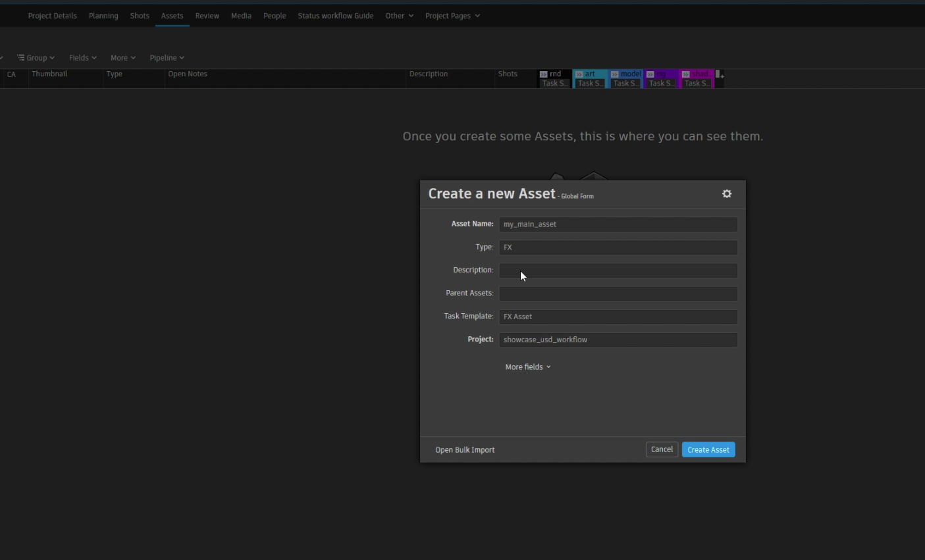Expand the rig pipeline step column
This screenshot has width=925, height=560.
(650, 74)
